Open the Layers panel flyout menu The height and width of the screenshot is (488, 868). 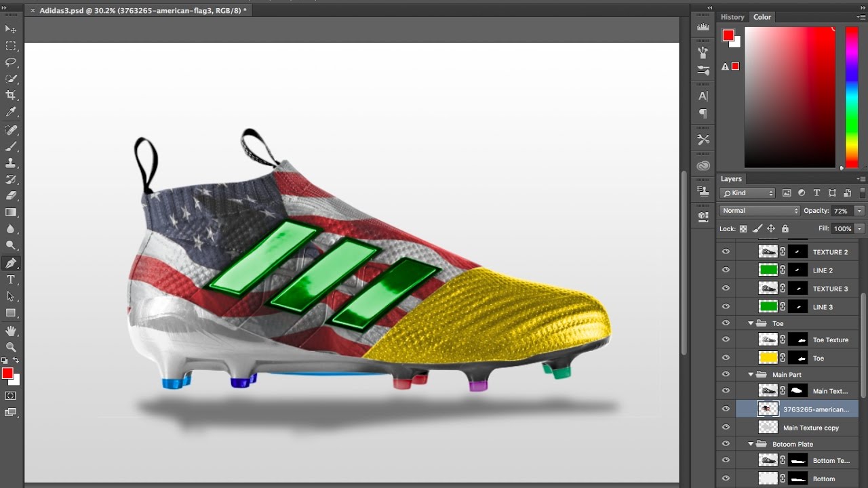(x=861, y=179)
